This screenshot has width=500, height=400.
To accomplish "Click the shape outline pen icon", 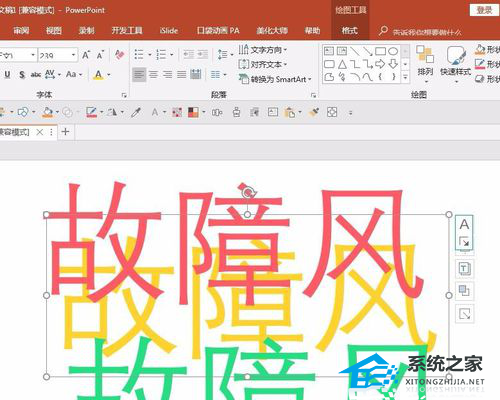I will pos(480,64).
